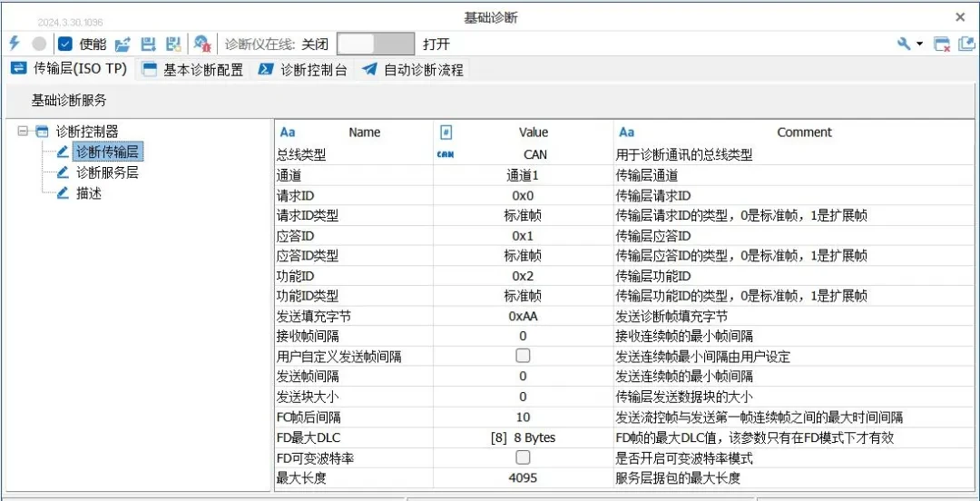Open the 总线类型 CAN value cell
This screenshot has height=501, width=980.
coord(524,155)
